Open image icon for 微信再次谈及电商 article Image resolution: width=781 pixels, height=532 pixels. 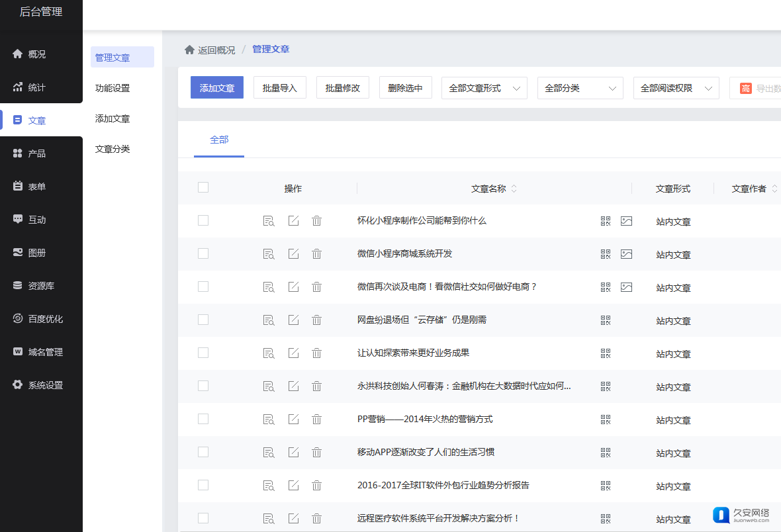627,287
